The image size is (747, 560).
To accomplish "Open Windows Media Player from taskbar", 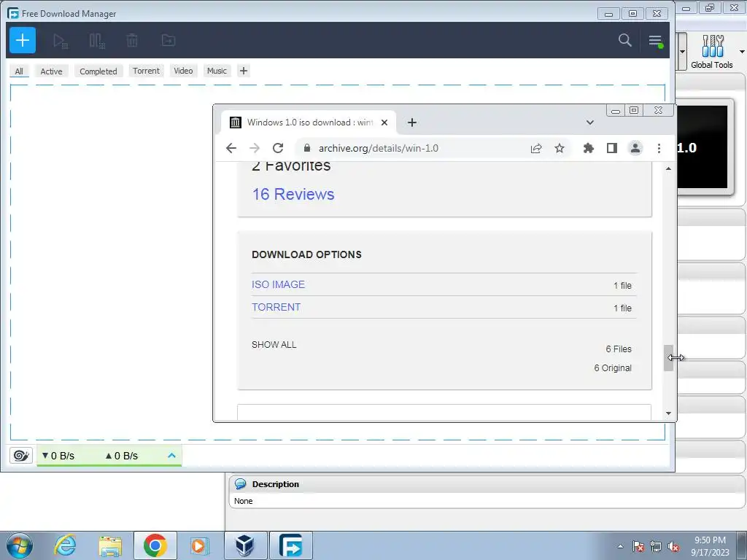I will pos(198,545).
